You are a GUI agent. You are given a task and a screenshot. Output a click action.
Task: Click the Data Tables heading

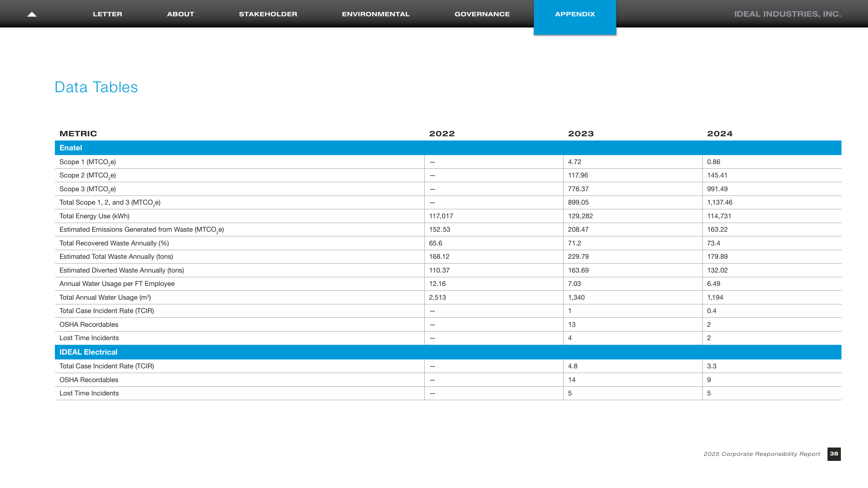click(96, 87)
